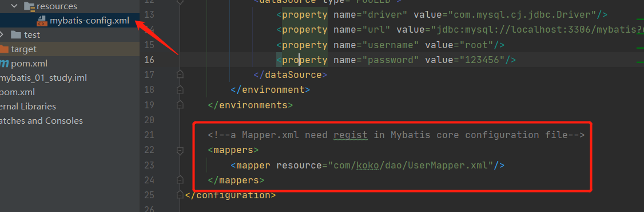Collapse fold marker at </mappers> line 24
644x212 pixels.
coord(180,180)
